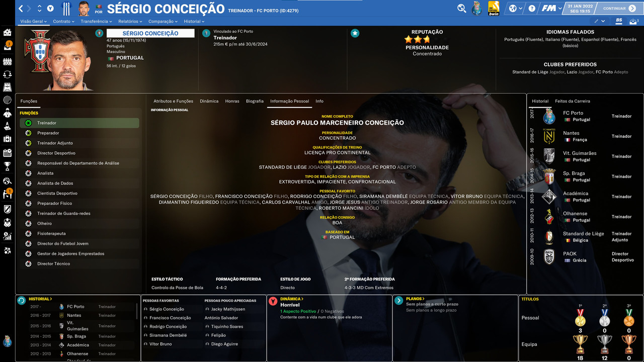Image resolution: width=644 pixels, height=362 pixels.
Task: Open the pencil edit dropdown arrow
Action: click(x=603, y=21)
